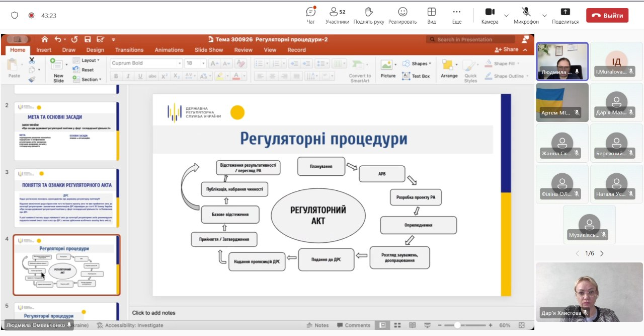The image size is (644, 336).
Task: Show the Участники participants list
Action: tap(337, 15)
